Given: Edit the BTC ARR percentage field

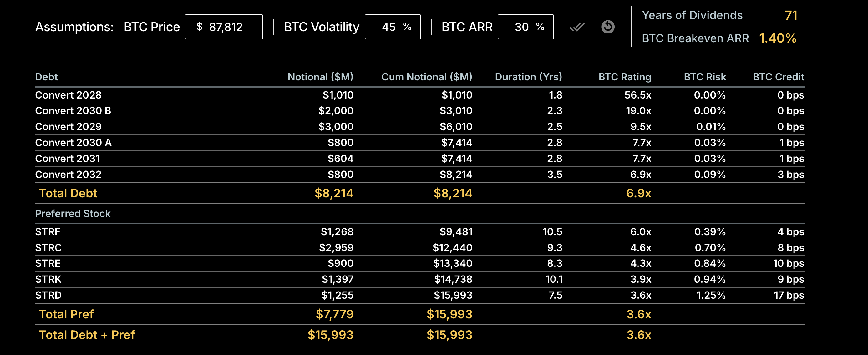Looking at the screenshot, I should (x=525, y=27).
